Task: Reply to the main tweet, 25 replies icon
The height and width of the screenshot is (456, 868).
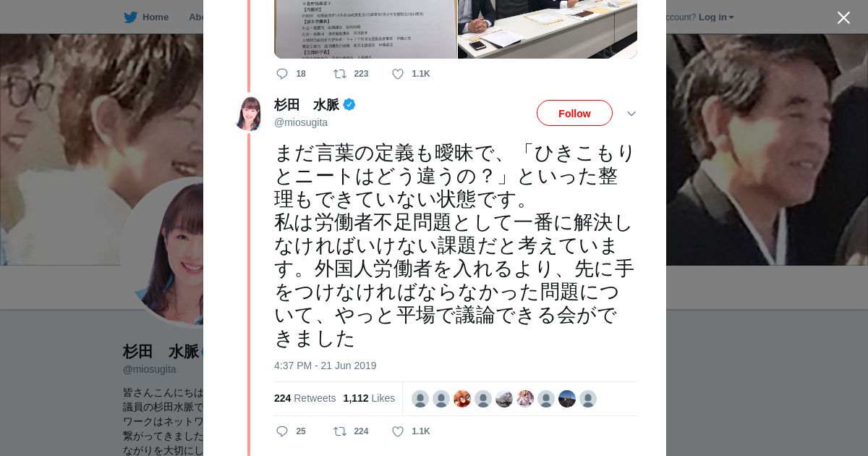Action: click(282, 431)
